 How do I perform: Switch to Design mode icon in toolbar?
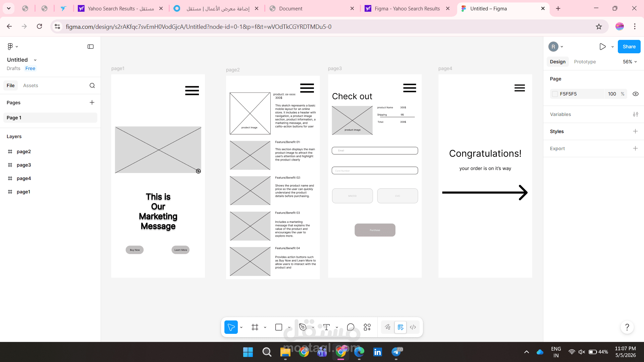point(400,327)
